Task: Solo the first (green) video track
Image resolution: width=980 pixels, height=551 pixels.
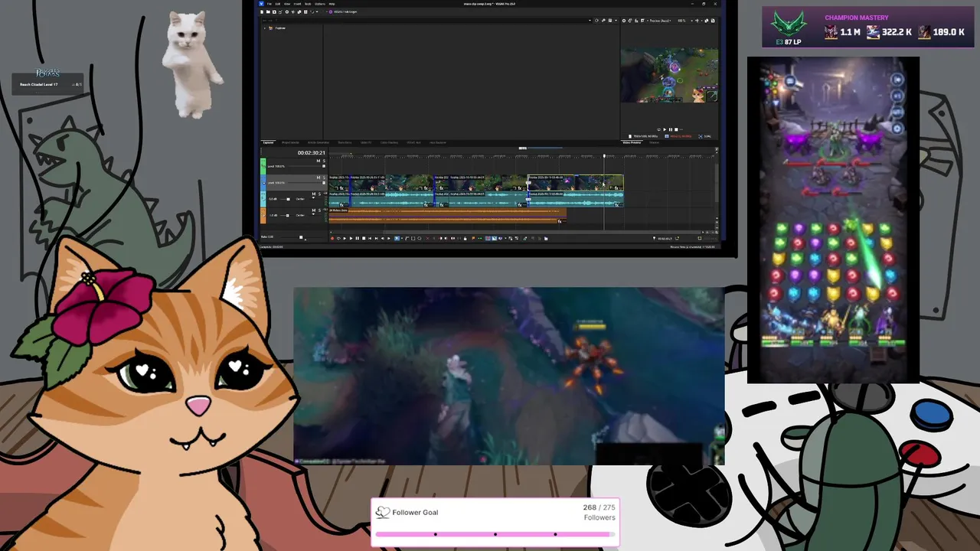Action: point(324,161)
